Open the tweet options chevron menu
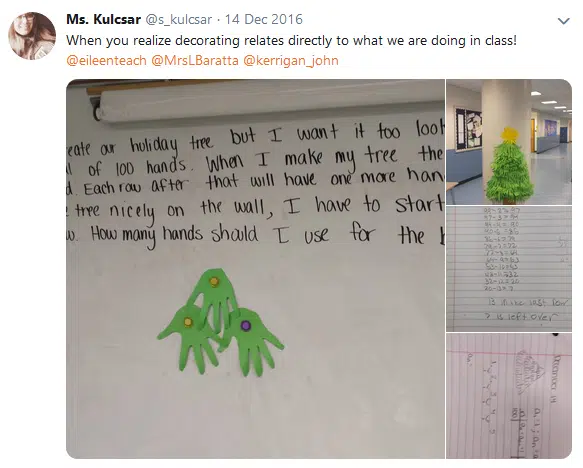 click(564, 21)
